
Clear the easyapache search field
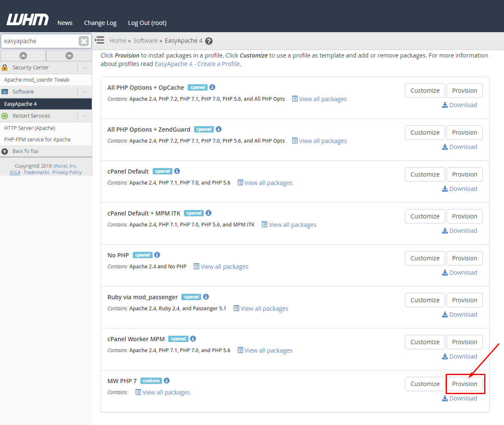pyautogui.click(x=84, y=41)
